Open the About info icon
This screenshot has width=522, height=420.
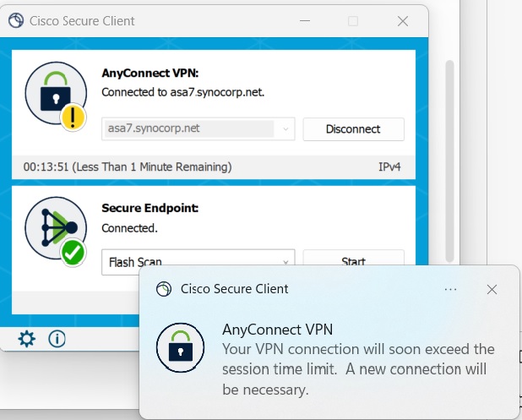click(x=57, y=339)
